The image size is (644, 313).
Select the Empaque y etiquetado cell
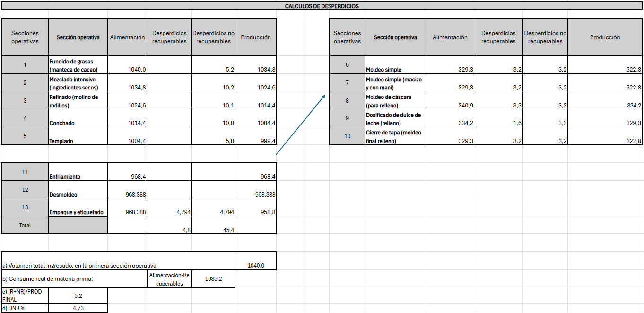(78, 208)
